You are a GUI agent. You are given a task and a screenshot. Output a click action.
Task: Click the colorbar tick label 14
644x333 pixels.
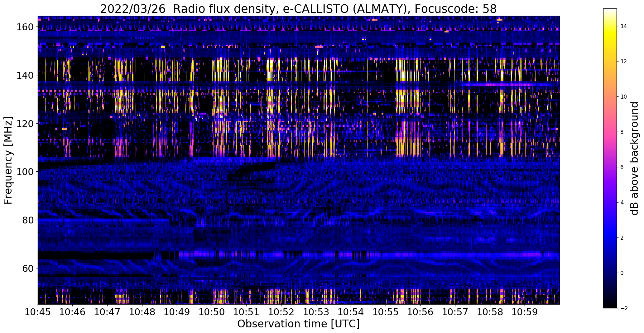click(624, 26)
